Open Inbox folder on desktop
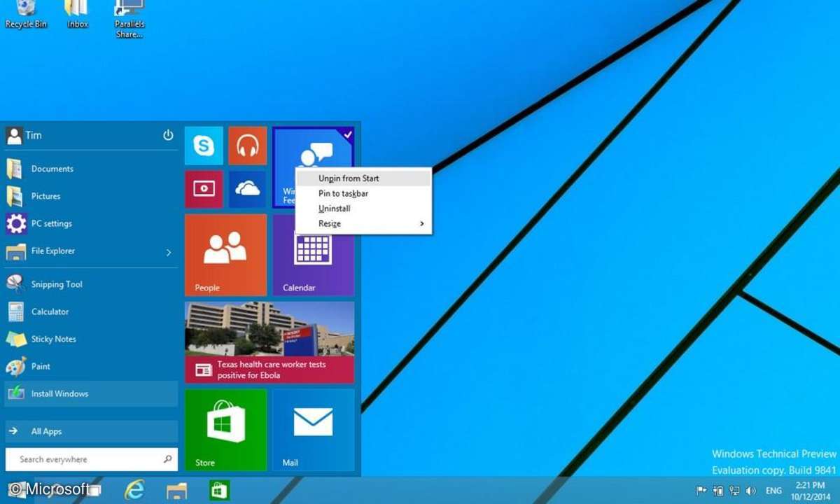 point(78,14)
